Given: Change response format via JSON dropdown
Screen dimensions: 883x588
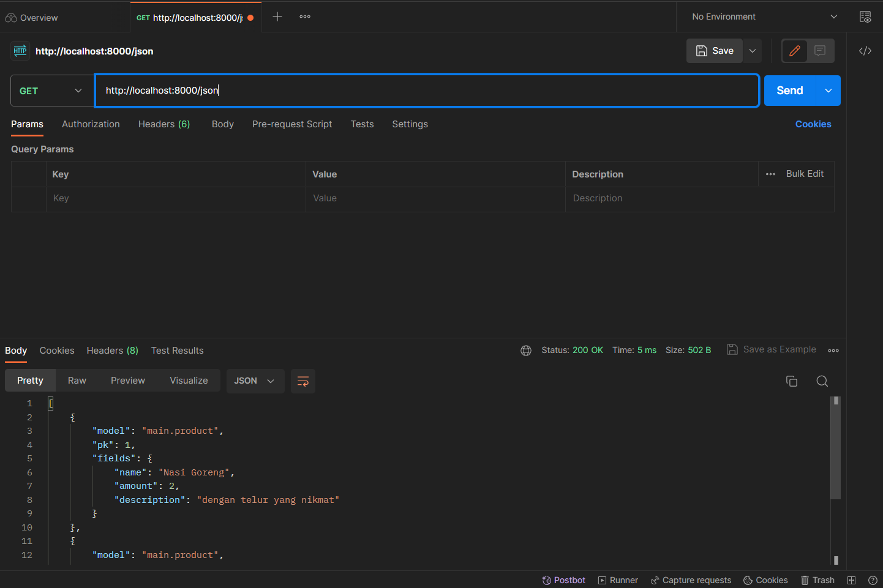Looking at the screenshot, I should pyautogui.click(x=255, y=381).
